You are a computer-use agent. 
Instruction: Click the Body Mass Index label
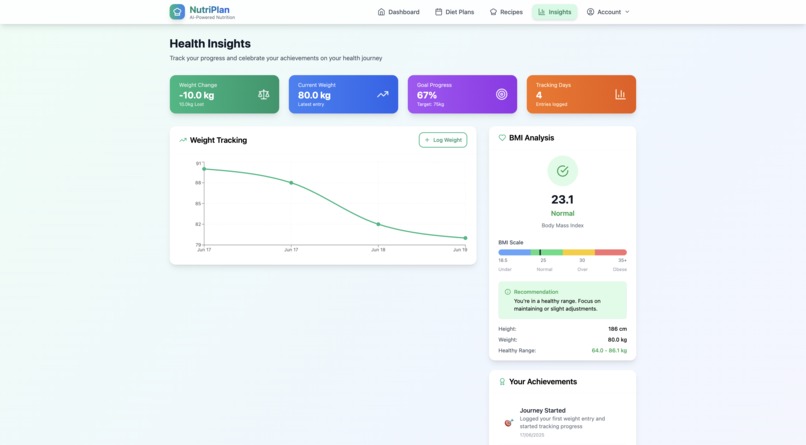562,225
